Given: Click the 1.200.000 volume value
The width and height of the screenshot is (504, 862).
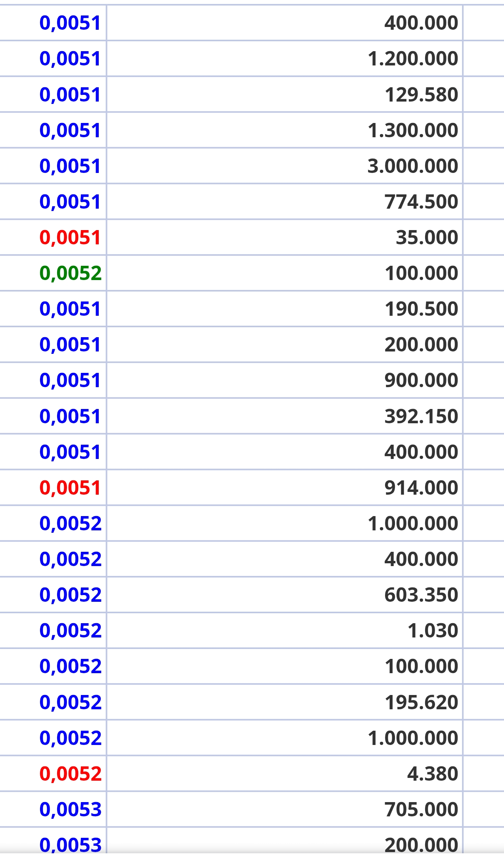Looking at the screenshot, I should tap(412, 59).
